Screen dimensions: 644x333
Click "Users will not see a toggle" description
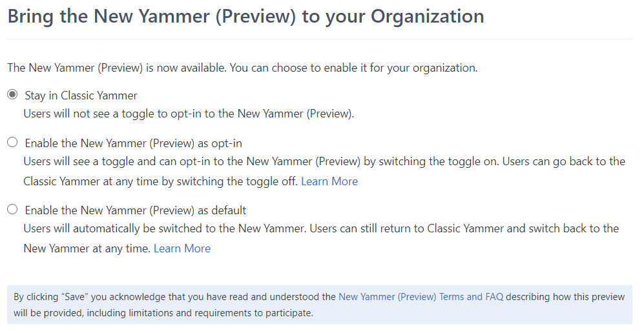click(189, 114)
